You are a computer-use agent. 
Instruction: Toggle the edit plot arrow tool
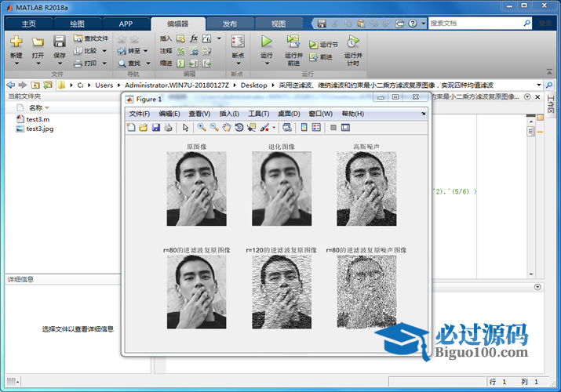point(185,128)
